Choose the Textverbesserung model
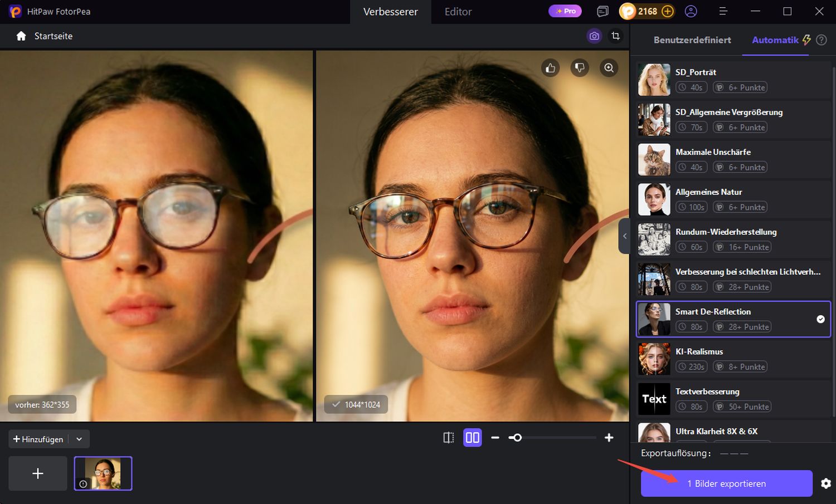836x504 pixels. click(x=733, y=399)
